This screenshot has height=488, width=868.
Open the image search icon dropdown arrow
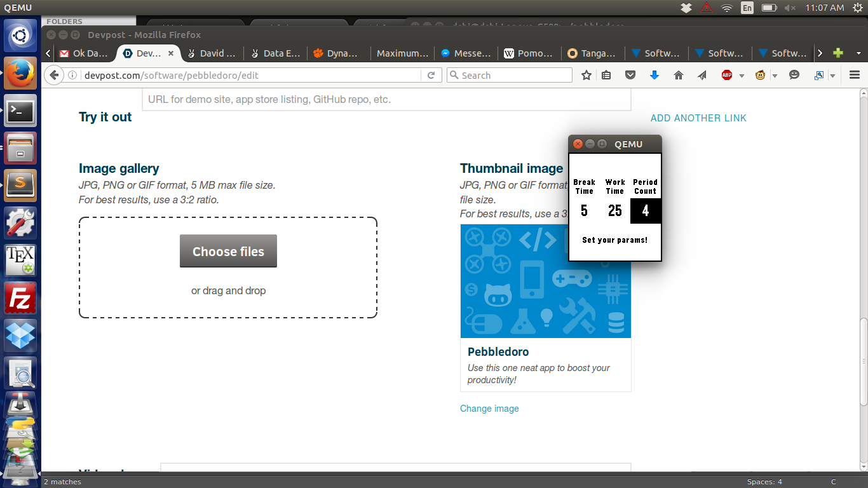[x=832, y=76]
